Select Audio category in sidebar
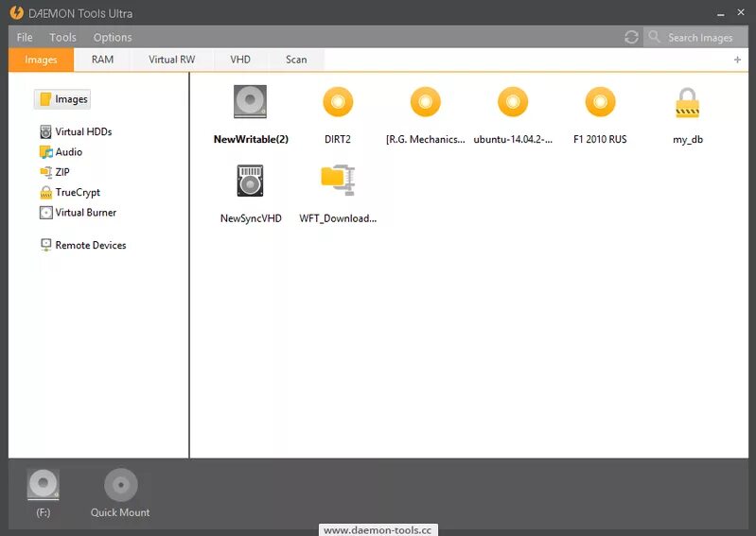Viewport: 756px width, 536px height. 61,151
